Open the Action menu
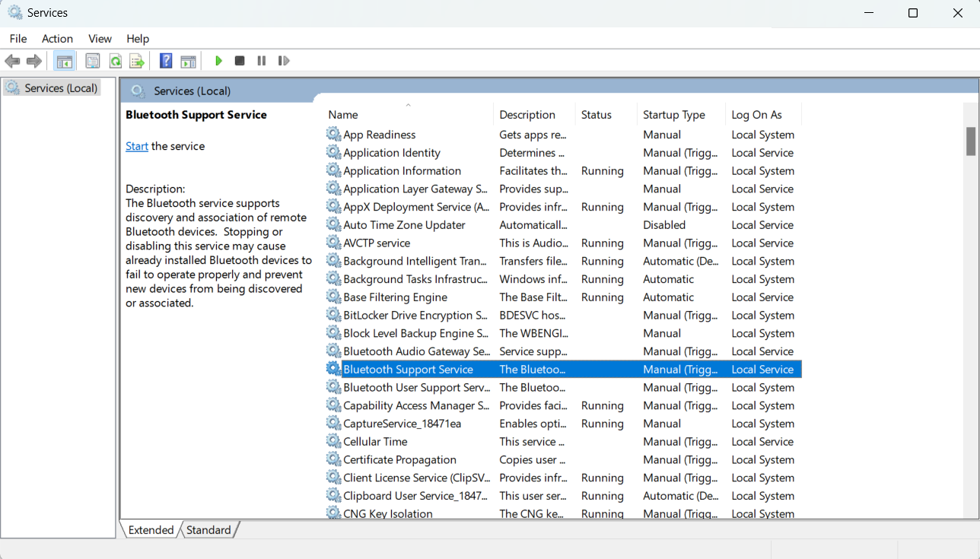980x559 pixels. coord(57,39)
